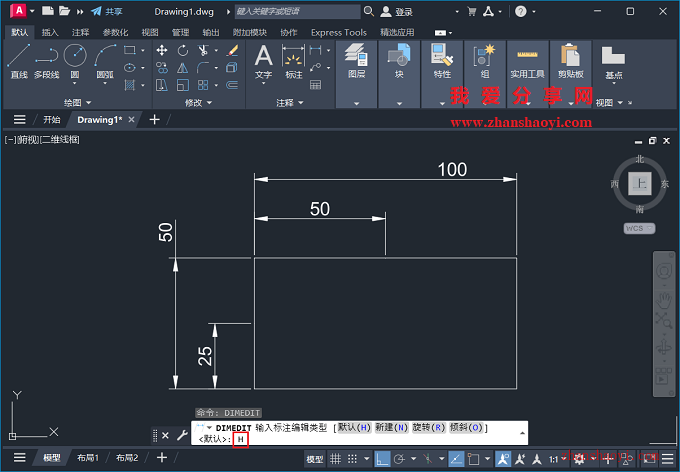
Task: Select the Stretch tool
Action: click(x=162, y=85)
